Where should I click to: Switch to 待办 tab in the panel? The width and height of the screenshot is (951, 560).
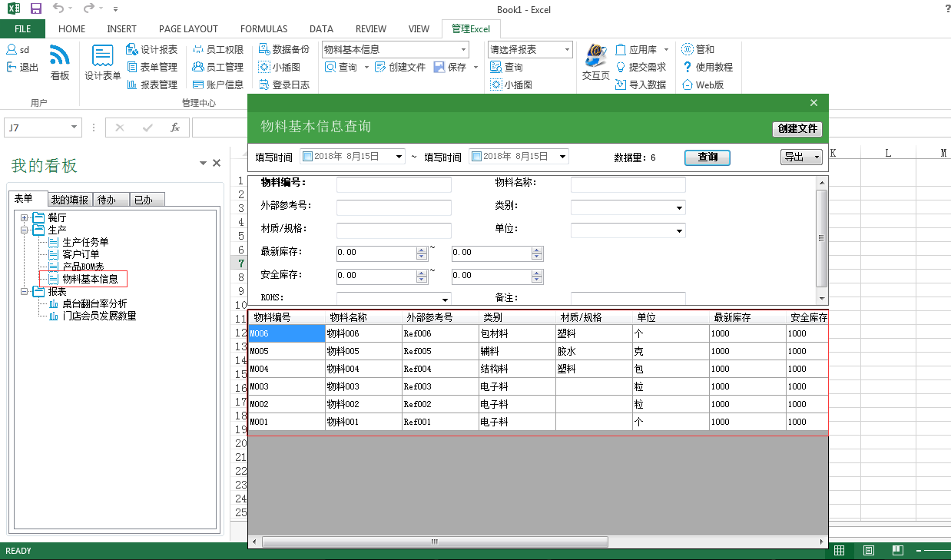[x=111, y=200]
